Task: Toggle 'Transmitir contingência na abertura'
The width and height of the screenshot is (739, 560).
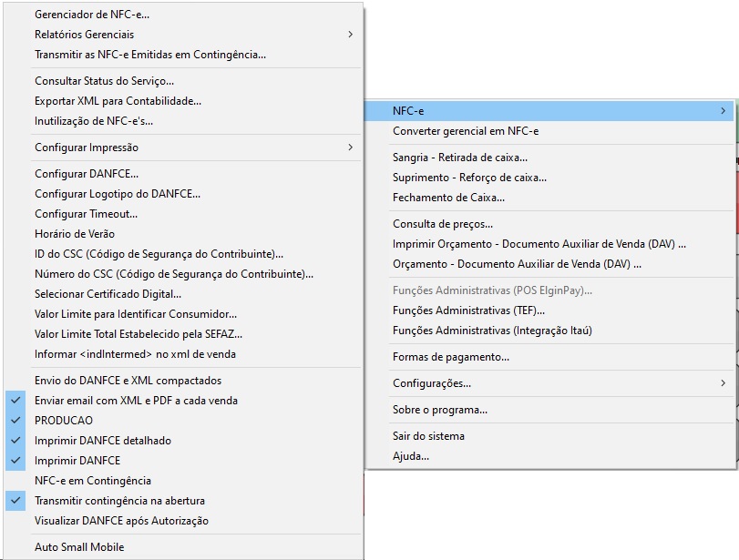Action: 119,501
